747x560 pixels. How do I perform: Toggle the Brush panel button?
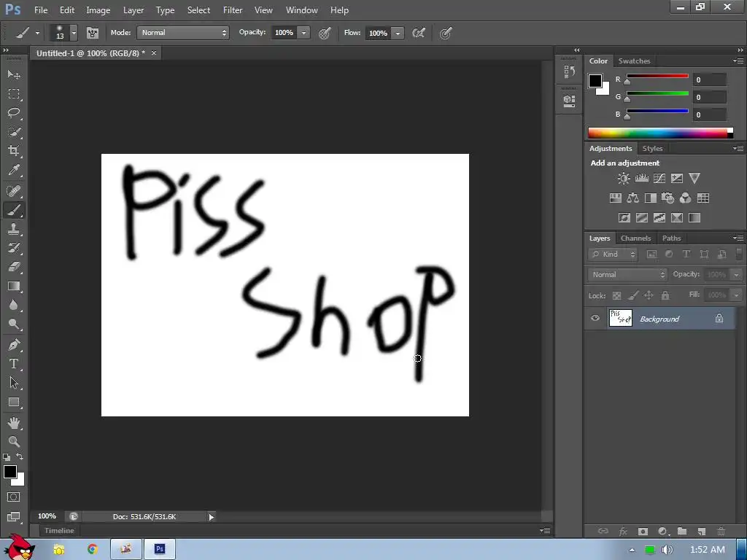pos(93,33)
